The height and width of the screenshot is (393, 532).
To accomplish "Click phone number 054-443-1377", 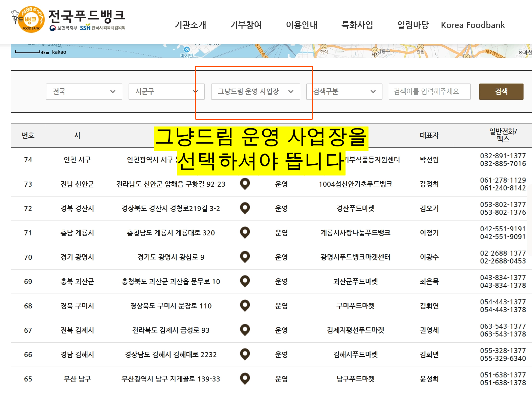I will click(503, 302).
